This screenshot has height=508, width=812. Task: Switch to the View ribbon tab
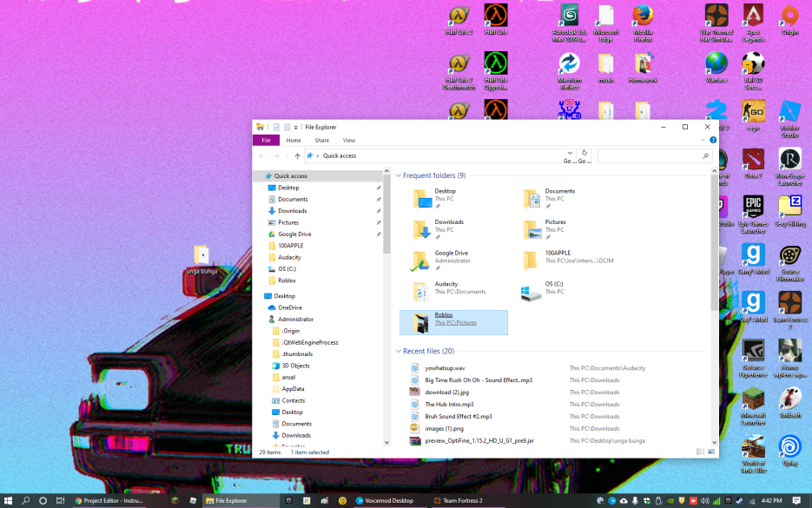click(349, 140)
